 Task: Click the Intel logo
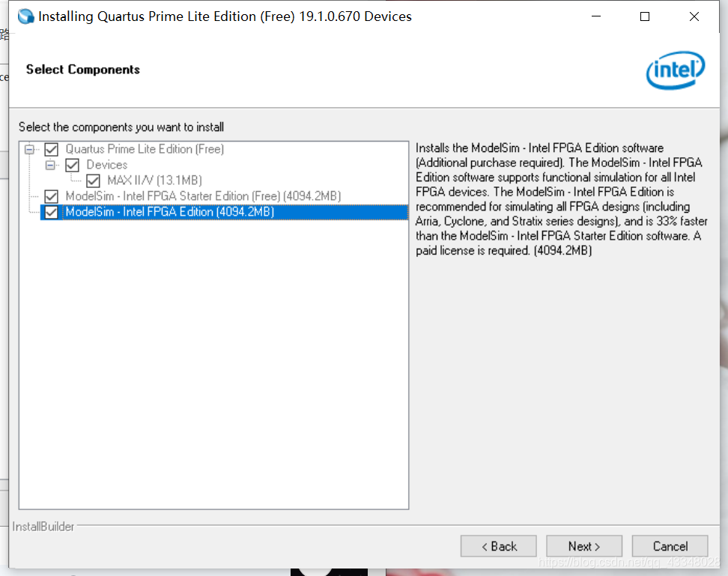click(x=676, y=70)
